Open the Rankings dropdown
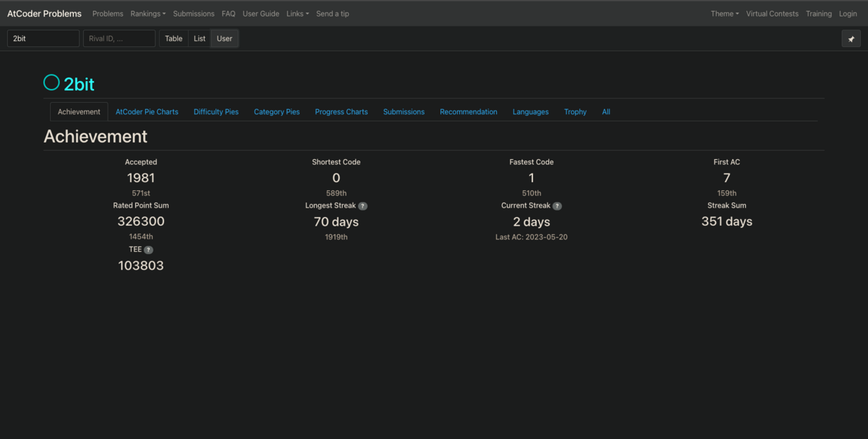This screenshot has width=868, height=439. (148, 14)
